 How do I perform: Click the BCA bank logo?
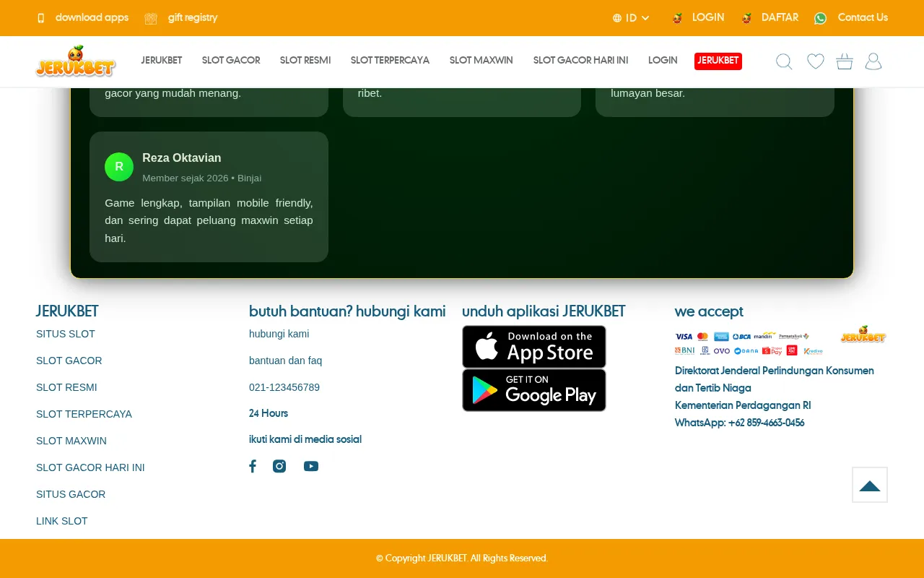[741, 337]
